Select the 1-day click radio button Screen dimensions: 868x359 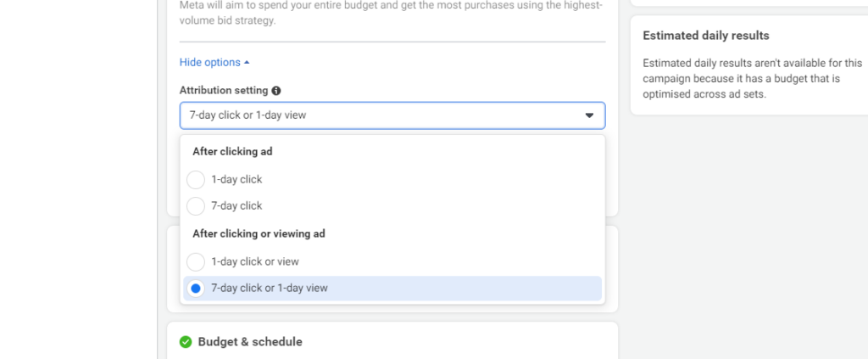pyautogui.click(x=196, y=180)
